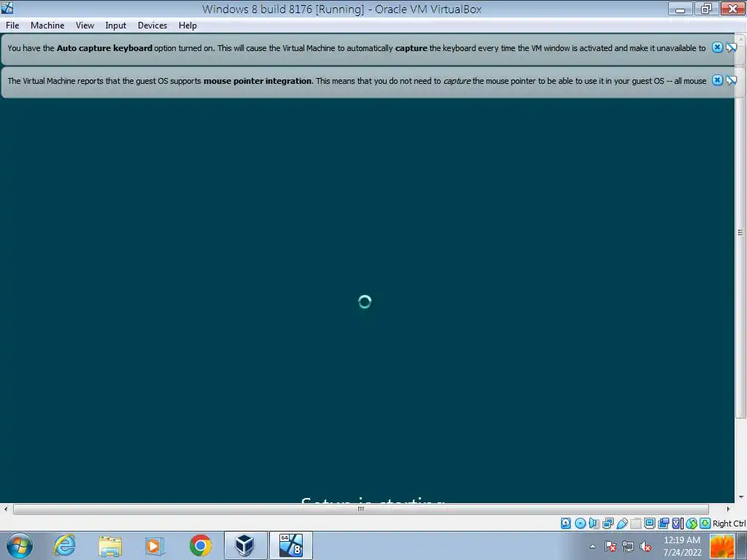
Task: Click the hard disk activity status icon
Action: click(565, 524)
